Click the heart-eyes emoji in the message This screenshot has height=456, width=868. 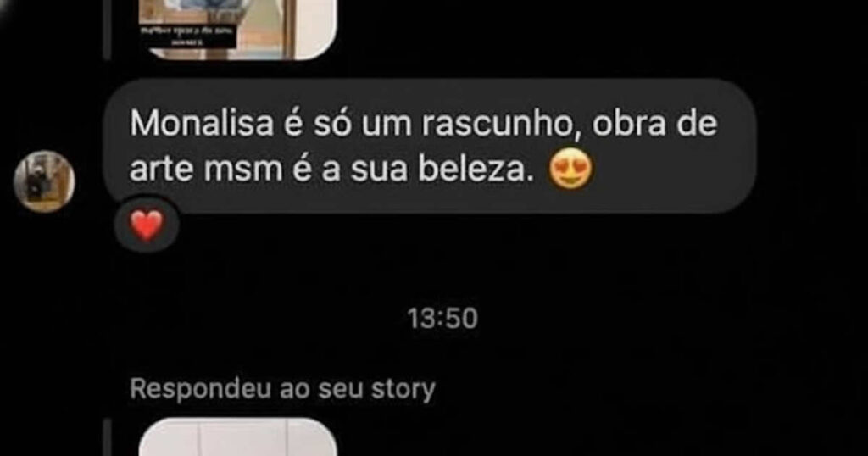570,171
